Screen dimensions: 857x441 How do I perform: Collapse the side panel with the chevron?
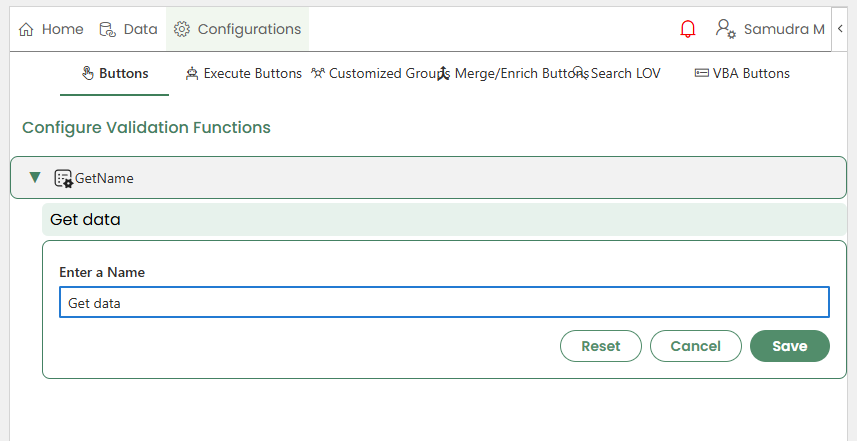click(x=841, y=29)
